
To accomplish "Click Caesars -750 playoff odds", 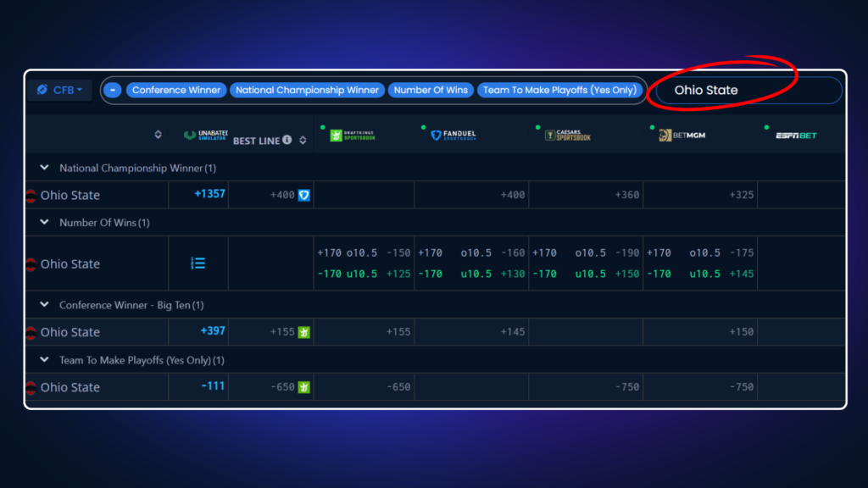I will click(627, 386).
